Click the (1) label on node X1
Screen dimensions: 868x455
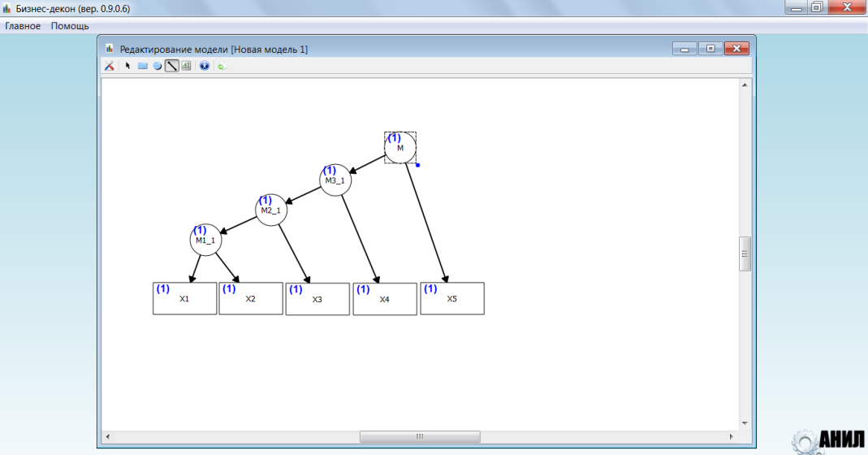pos(162,288)
